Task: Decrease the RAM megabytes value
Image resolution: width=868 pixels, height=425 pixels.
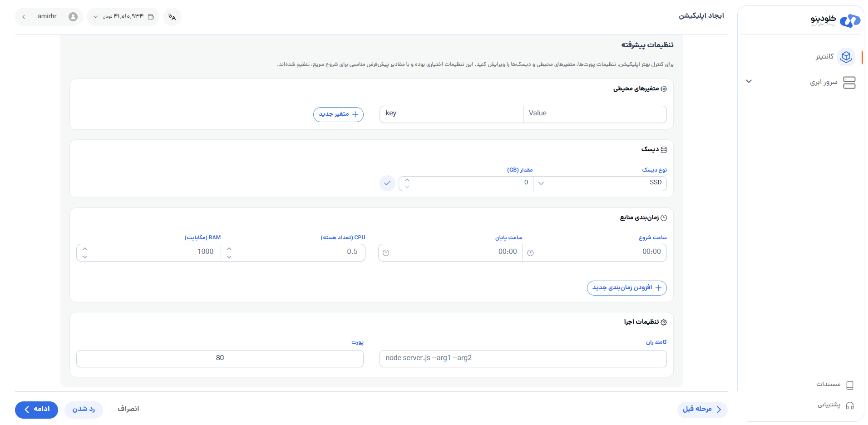Action: tap(85, 257)
